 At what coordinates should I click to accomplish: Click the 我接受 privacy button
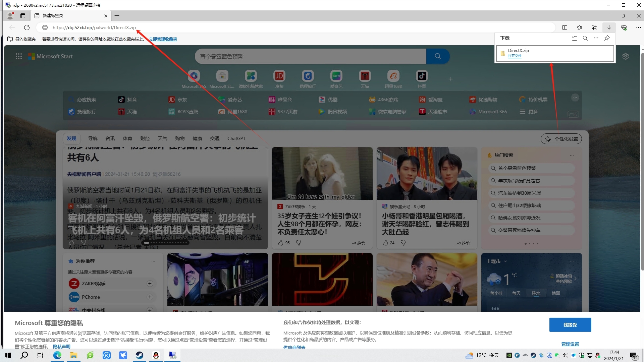coord(570,324)
